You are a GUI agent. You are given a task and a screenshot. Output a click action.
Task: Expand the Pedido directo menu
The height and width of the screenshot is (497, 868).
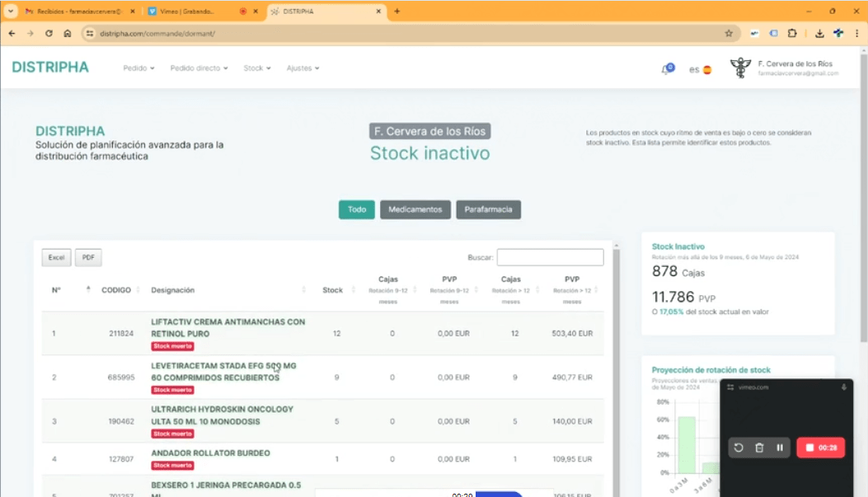[x=199, y=68]
